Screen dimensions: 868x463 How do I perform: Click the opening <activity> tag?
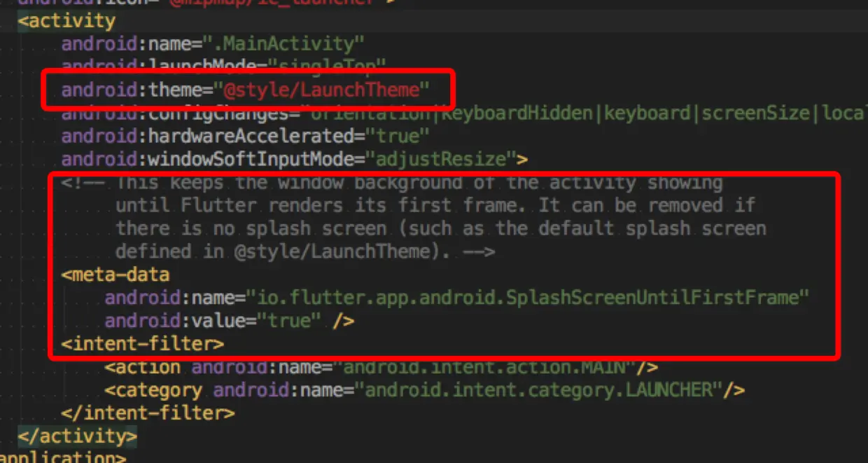click(66, 21)
